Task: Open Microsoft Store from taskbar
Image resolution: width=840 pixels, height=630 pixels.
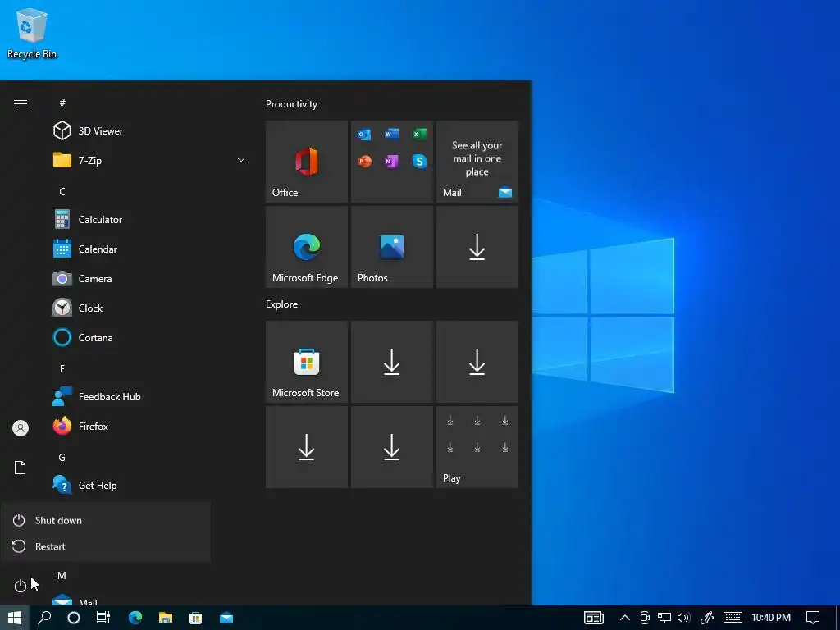Action: (196, 618)
